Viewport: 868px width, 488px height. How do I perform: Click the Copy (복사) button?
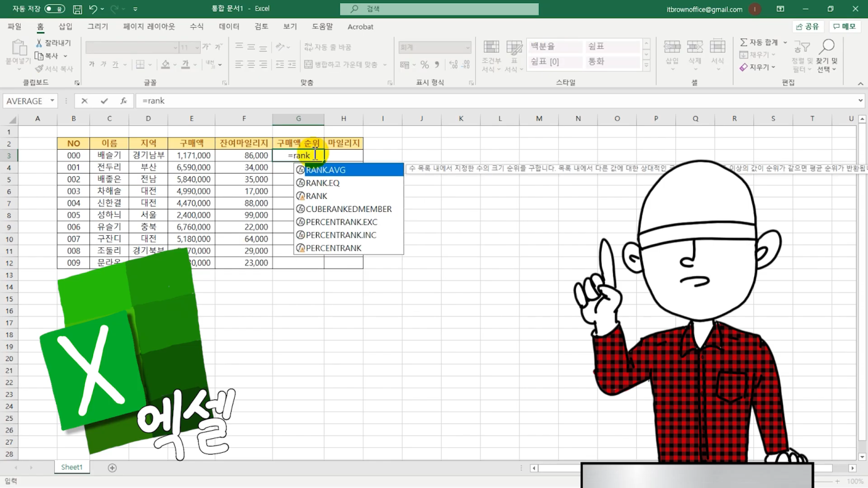point(47,56)
